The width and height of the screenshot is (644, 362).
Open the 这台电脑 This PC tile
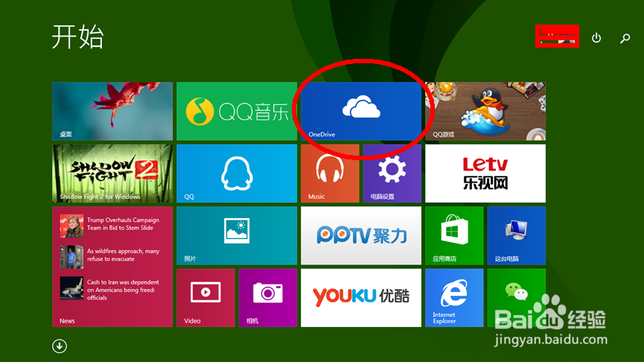coord(517,235)
